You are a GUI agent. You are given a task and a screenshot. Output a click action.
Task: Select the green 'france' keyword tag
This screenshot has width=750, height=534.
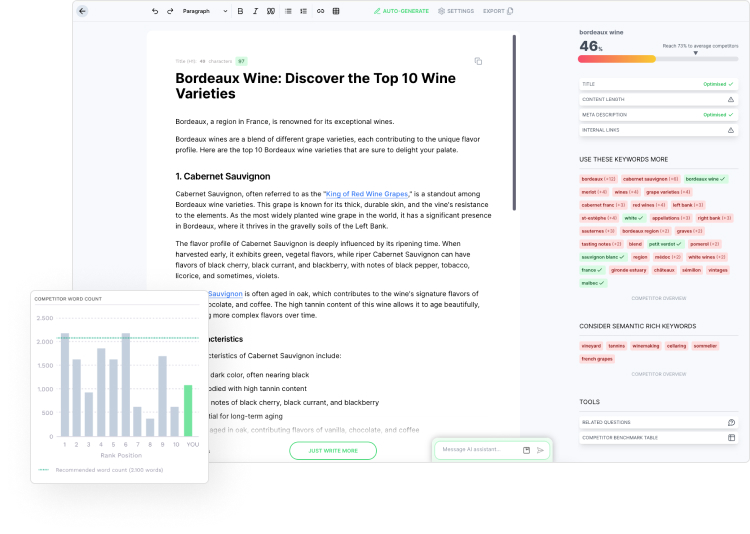tap(592, 270)
